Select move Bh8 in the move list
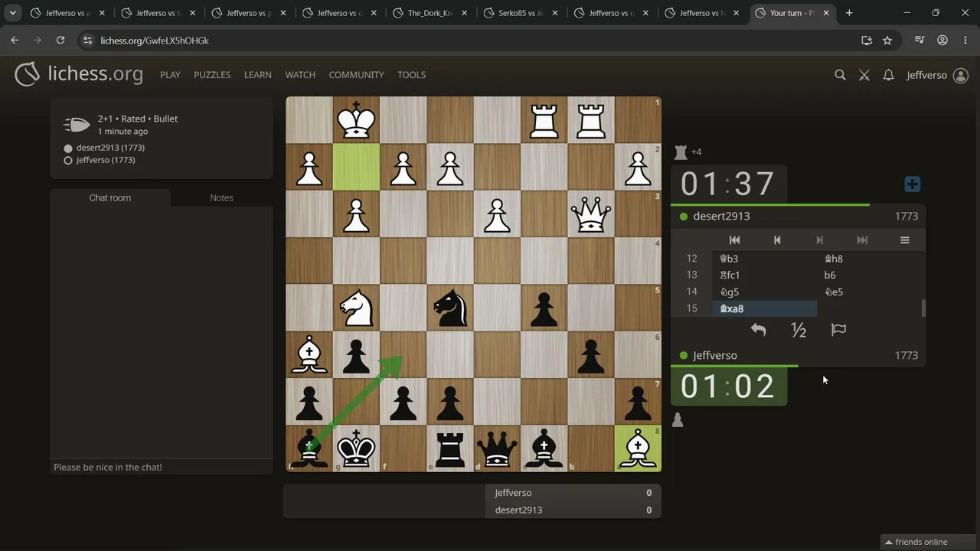 coord(869,259)
